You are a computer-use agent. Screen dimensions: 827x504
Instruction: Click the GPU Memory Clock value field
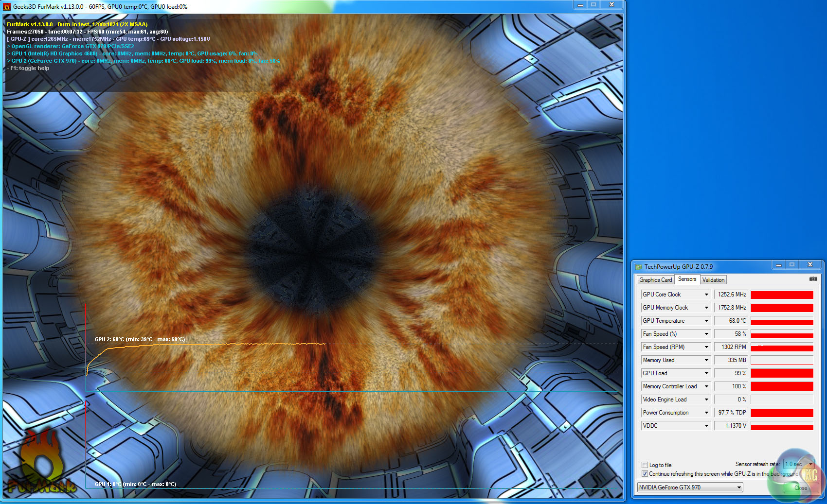(731, 308)
